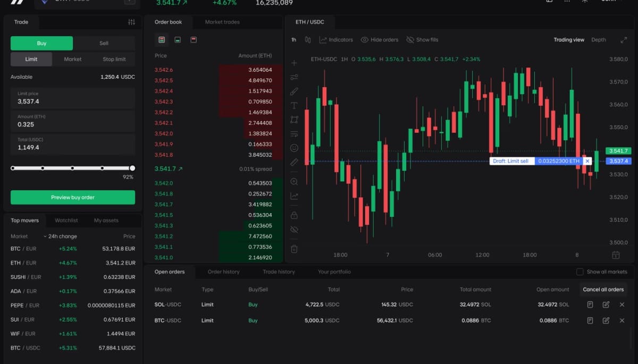This screenshot has height=364, width=638.
Task: Click the slider's leftmost start dot
Action: (13, 168)
